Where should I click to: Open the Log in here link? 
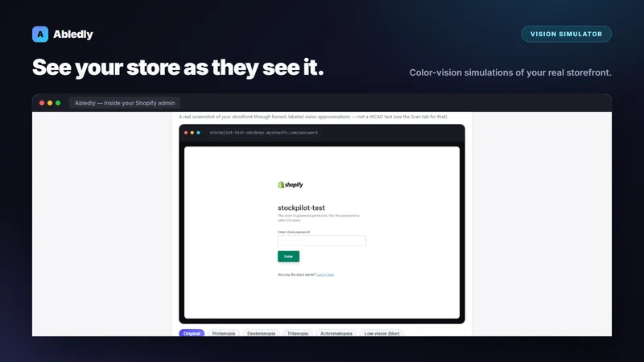coord(325,274)
